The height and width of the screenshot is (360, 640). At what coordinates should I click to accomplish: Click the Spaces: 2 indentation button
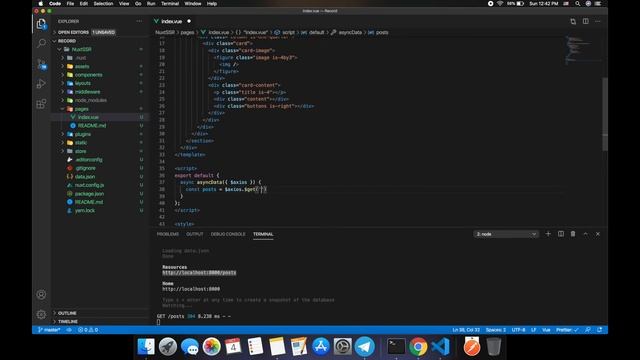point(496,330)
